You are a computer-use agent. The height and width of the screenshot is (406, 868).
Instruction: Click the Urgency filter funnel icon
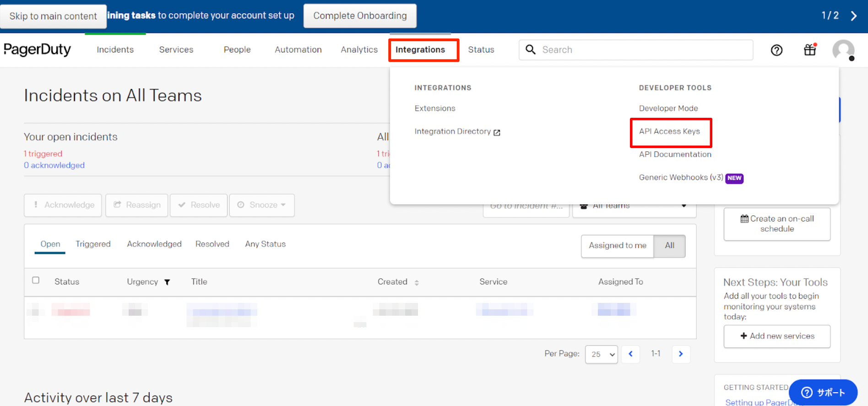[x=167, y=282]
